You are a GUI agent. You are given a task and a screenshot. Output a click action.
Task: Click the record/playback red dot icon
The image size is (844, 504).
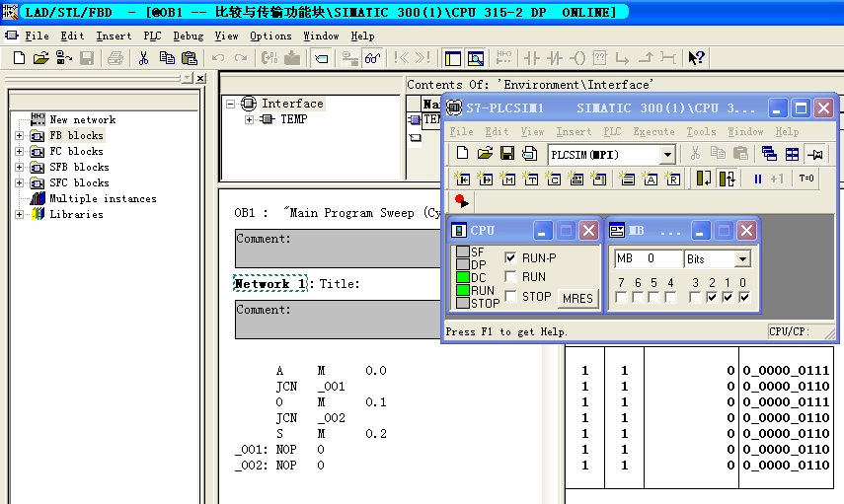(x=461, y=201)
